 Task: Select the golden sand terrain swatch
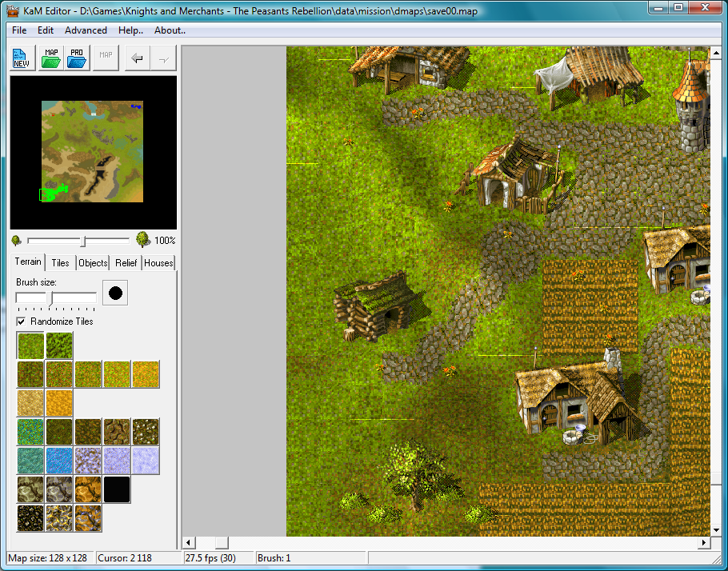click(x=59, y=402)
